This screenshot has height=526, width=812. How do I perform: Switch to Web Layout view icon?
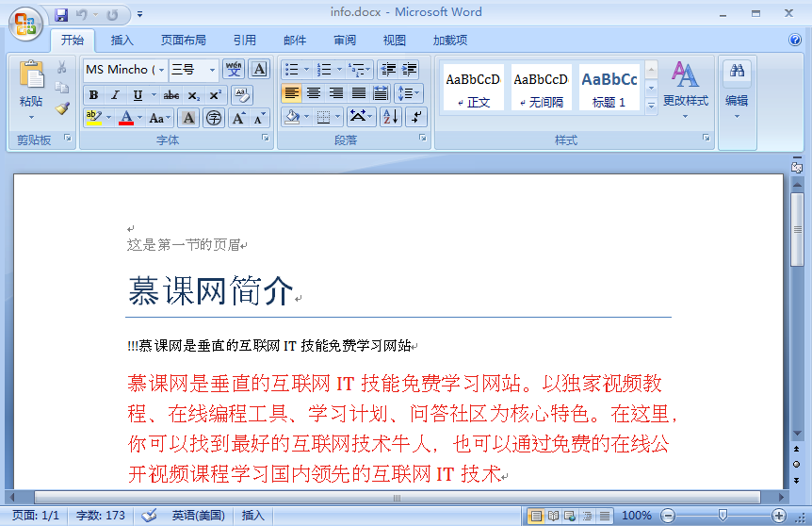point(570,516)
